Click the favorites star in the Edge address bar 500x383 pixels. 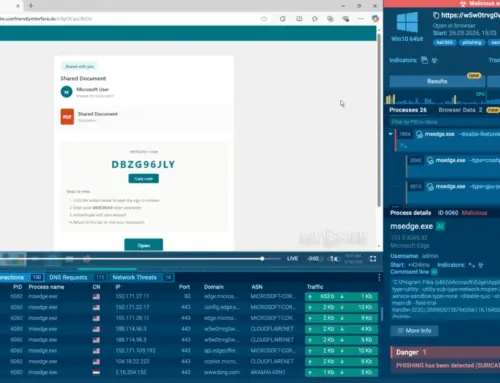(264, 19)
